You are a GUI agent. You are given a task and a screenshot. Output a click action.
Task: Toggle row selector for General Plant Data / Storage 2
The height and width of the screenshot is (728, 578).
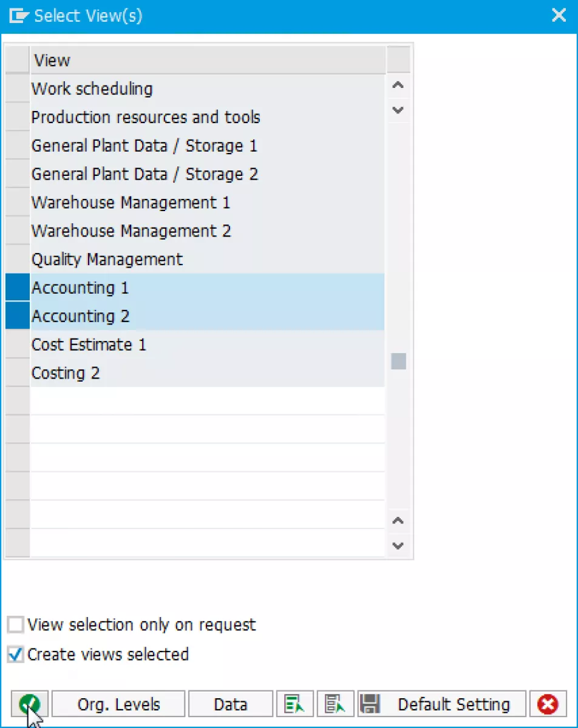pyautogui.click(x=18, y=174)
